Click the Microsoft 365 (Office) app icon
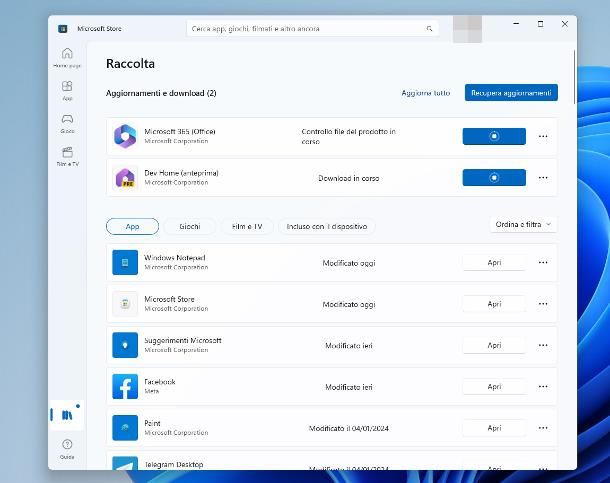Screen dimensions: 610x483 point(125,136)
